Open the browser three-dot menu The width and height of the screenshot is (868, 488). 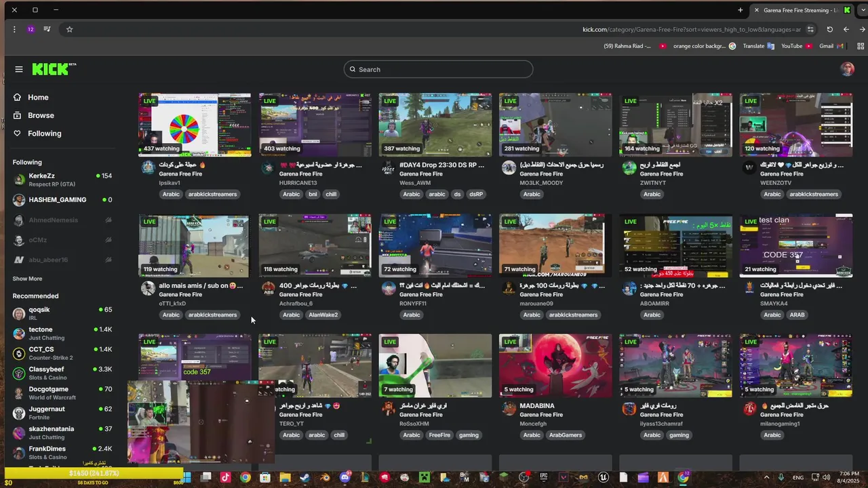[14, 29]
